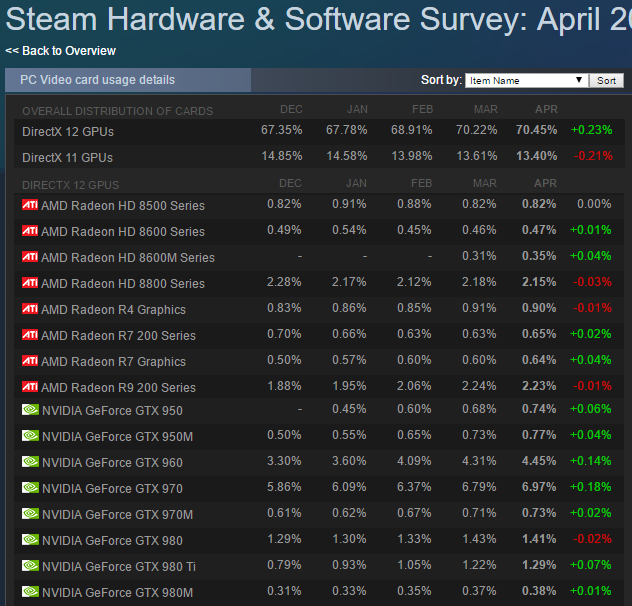Click the +0.14% change for GTX 960
632x606 pixels.
590,460
